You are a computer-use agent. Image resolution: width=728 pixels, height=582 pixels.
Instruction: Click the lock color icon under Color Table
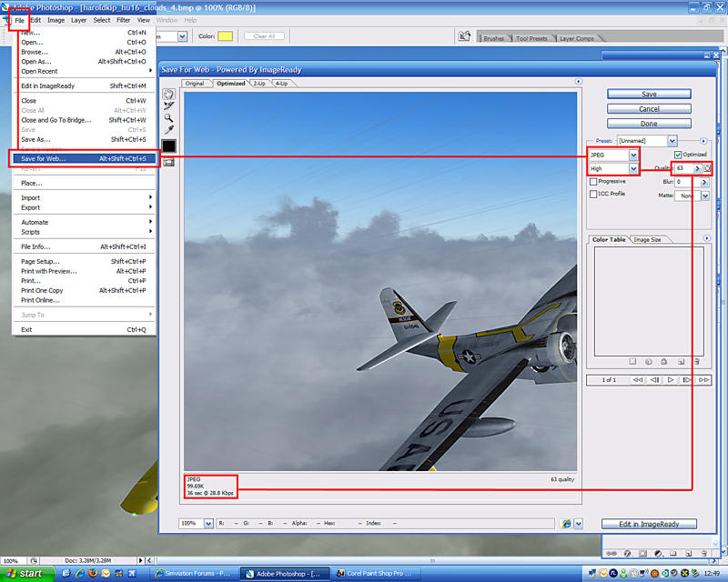coord(662,361)
